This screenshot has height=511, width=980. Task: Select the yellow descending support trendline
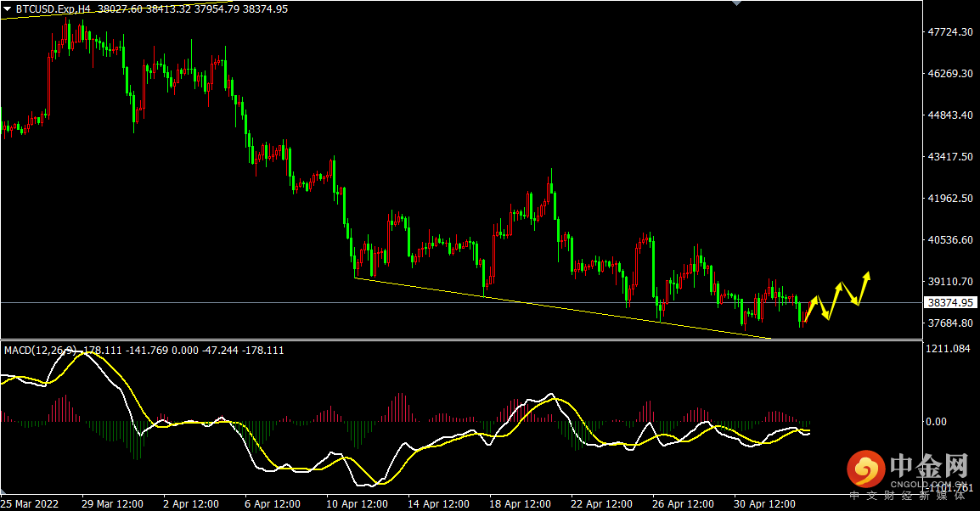point(562,308)
